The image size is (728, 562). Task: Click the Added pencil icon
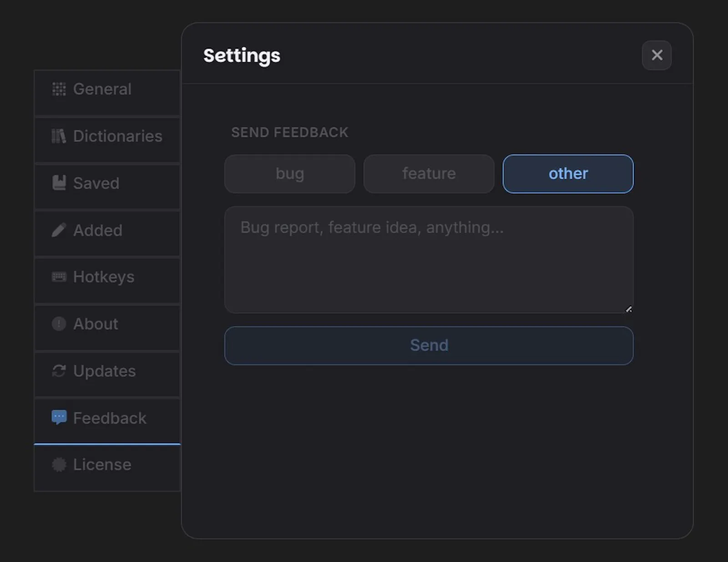coord(59,230)
